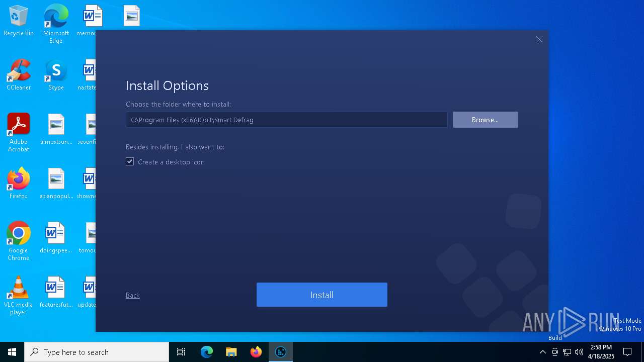
Task: Open notification center icon
Action: [x=627, y=352]
